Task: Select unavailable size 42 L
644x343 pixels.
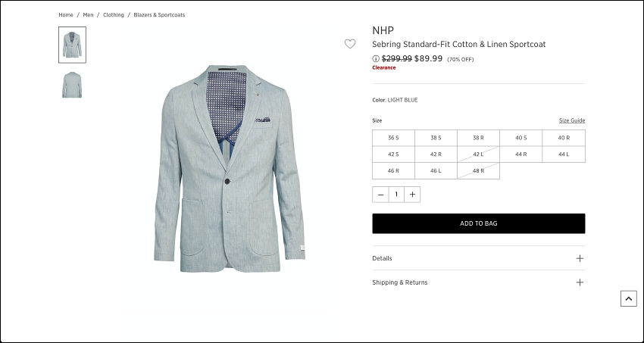Action: click(479, 154)
